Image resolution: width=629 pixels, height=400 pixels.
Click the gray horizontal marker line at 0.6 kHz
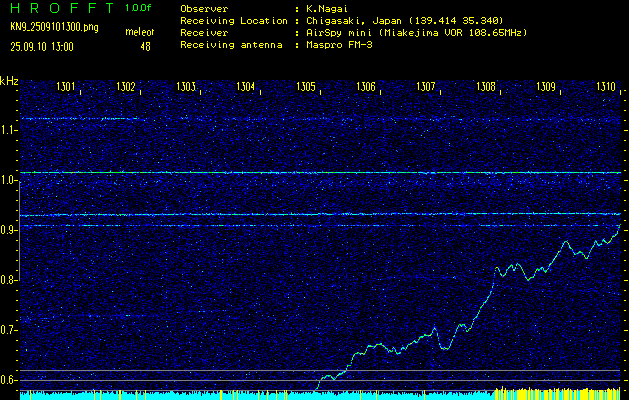(x=320, y=380)
